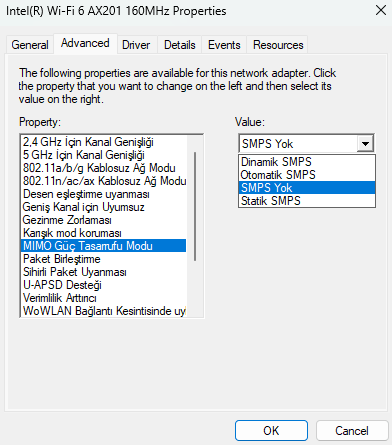The height and width of the screenshot is (445, 392).
Task: Select Verimlilik Arttırıcı property
Action: pyautogui.click(x=104, y=298)
